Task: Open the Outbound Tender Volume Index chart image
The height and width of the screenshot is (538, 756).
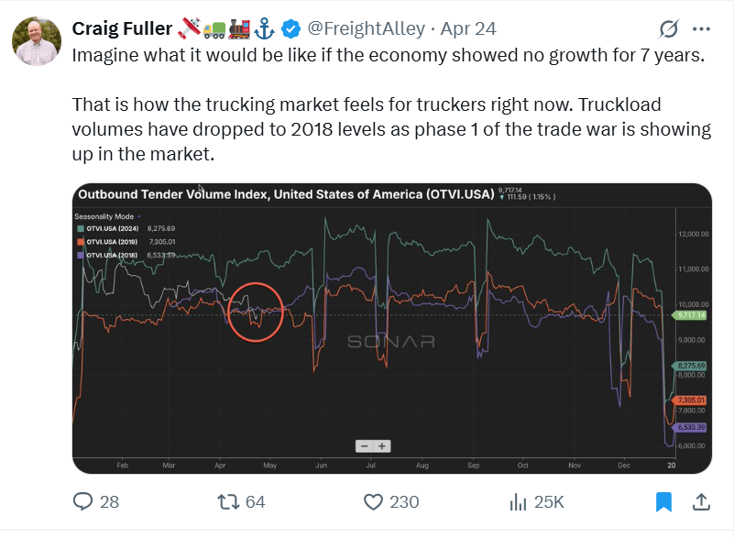Action: 392,328
